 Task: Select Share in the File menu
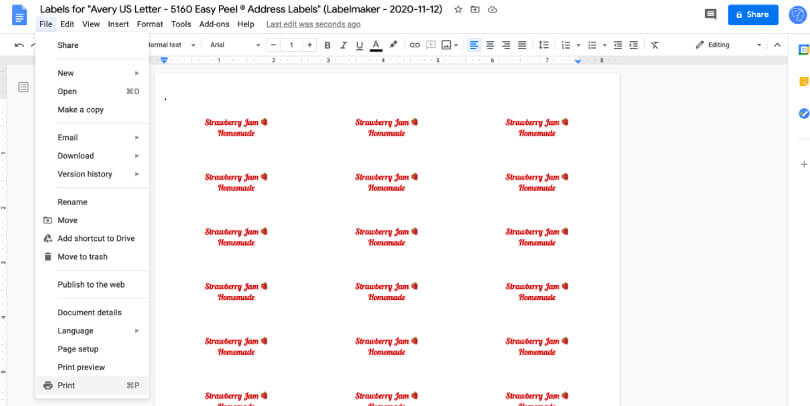(x=92, y=45)
